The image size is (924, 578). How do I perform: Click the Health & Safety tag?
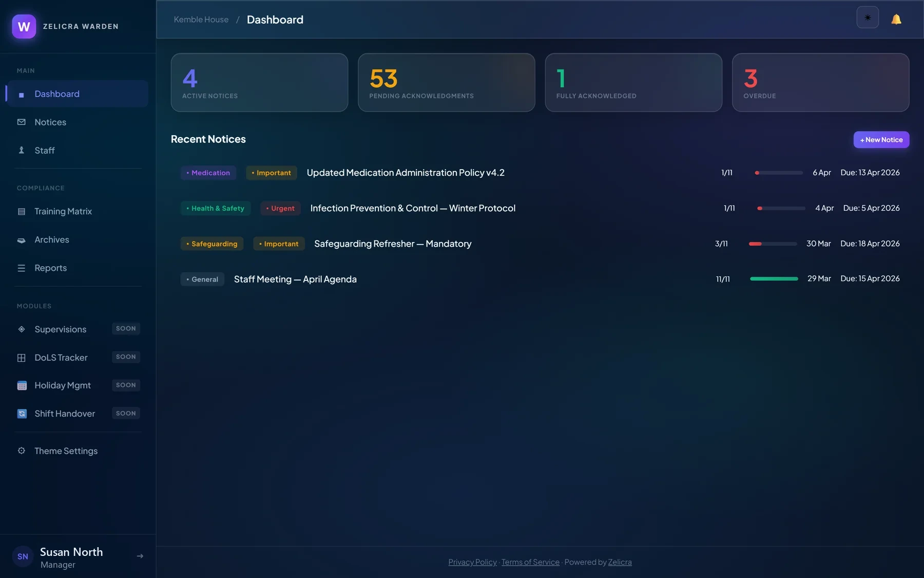coord(216,208)
